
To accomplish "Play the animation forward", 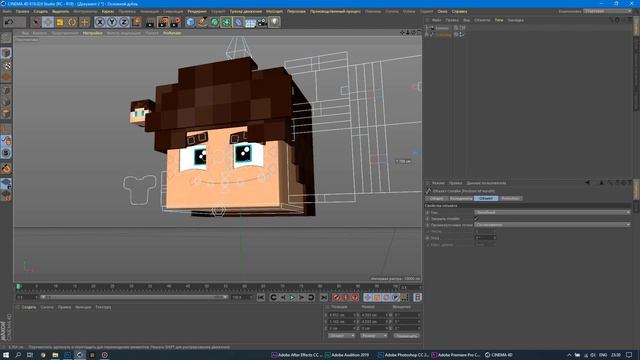I will (x=292, y=298).
